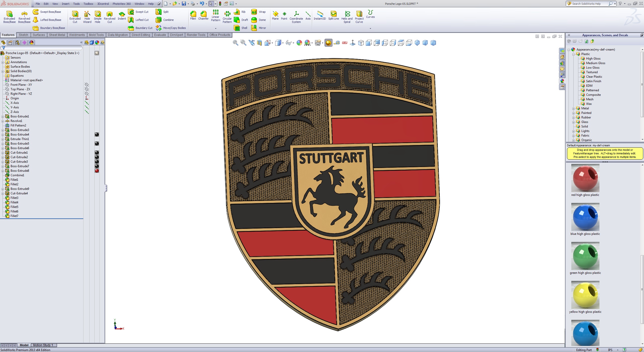Select the Combine bodies tool
644x352 pixels.
(165, 20)
